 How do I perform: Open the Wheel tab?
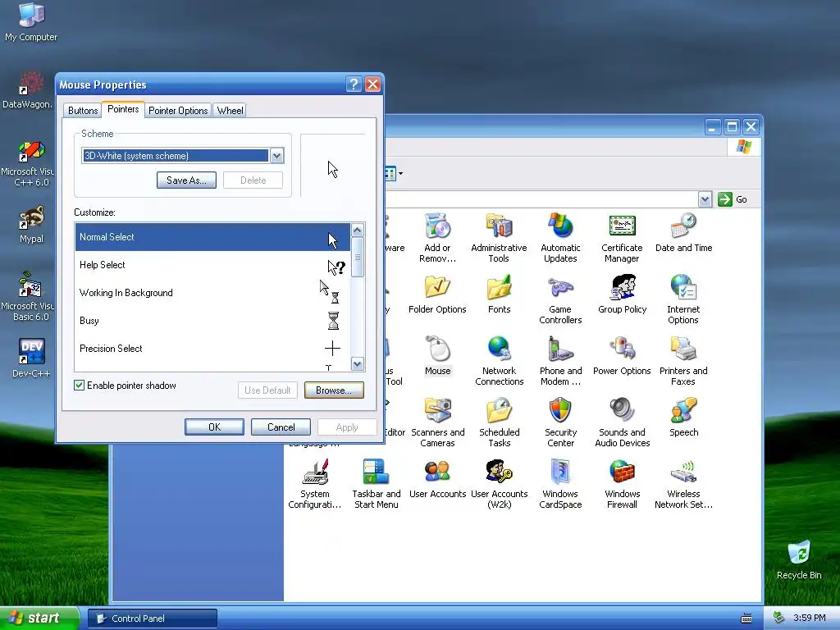point(230,111)
